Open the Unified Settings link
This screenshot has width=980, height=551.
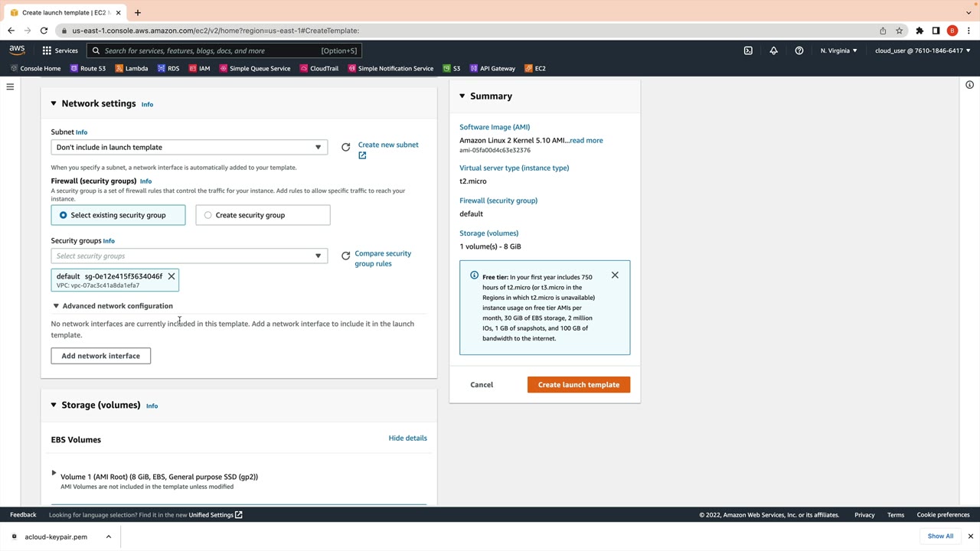(216, 514)
